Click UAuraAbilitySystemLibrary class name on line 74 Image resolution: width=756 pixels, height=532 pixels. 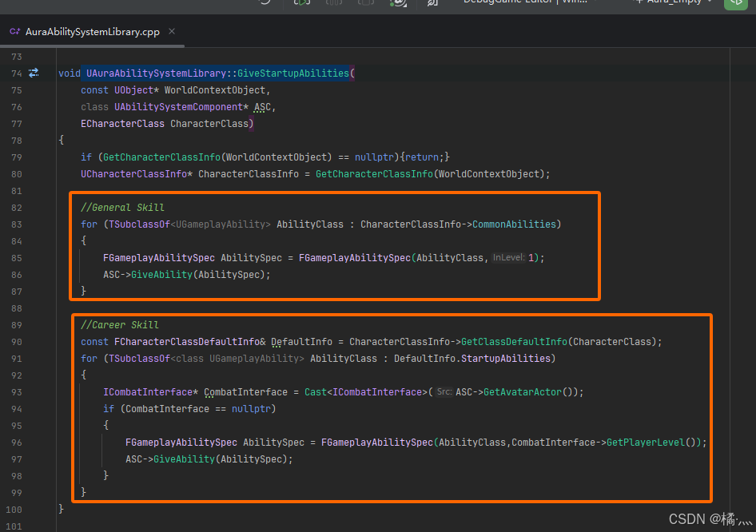tap(156, 73)
